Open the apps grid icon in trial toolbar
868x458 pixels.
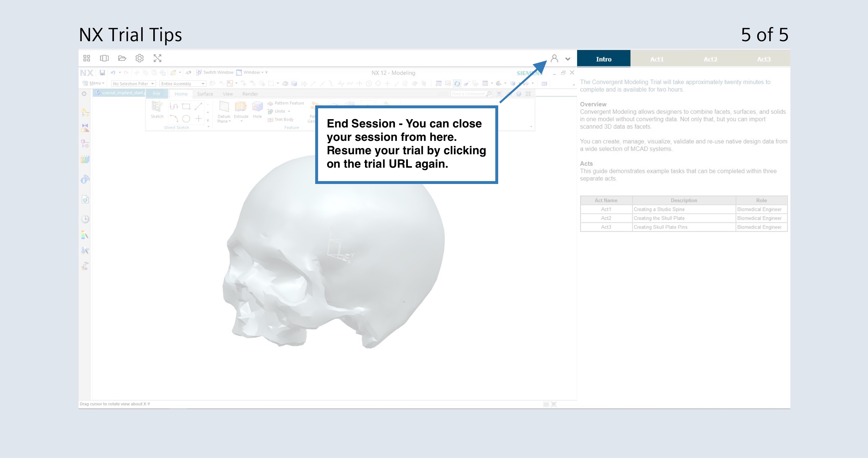coord(87,58)
